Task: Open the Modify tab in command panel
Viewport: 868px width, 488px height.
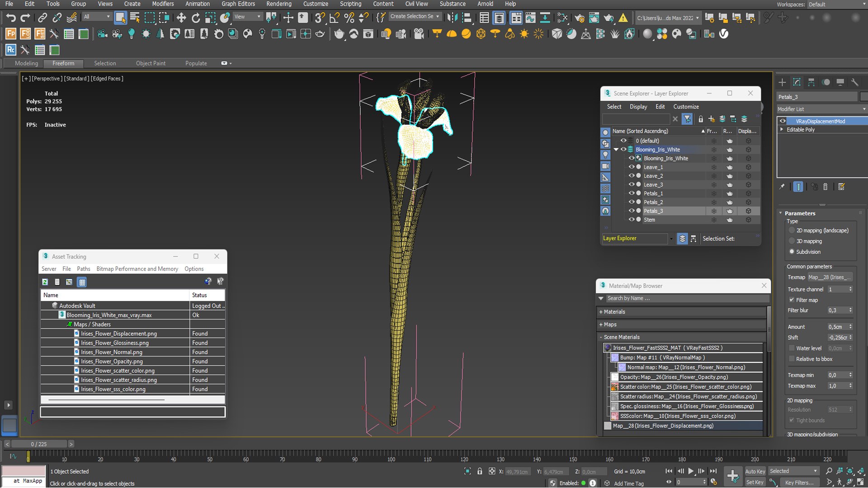Action: [x=797, y=82]
